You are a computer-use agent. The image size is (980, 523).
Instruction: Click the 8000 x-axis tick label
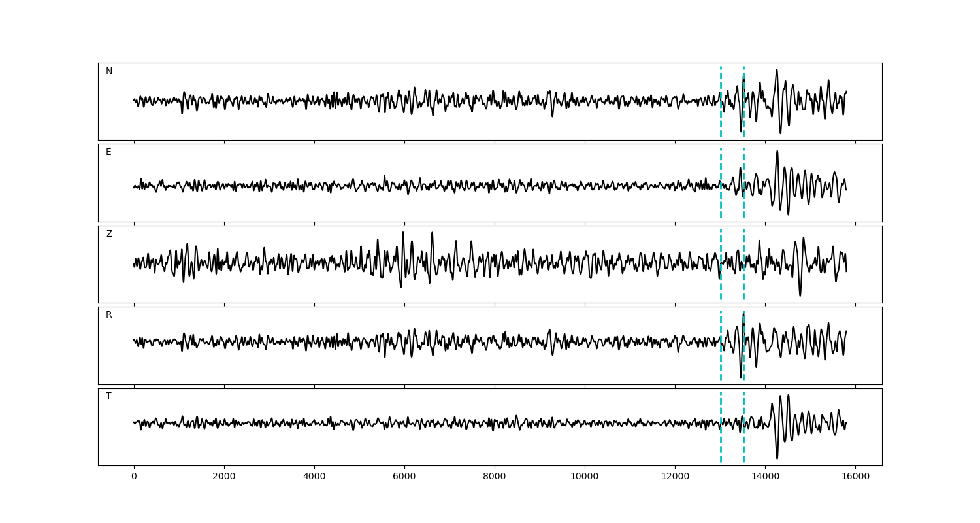(x=495, y=477)
